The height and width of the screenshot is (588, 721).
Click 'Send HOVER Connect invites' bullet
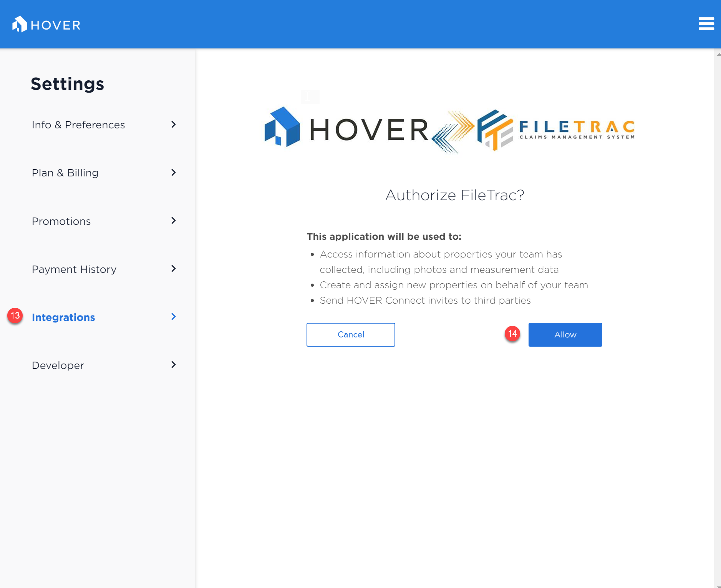click(x=425, y=301)
